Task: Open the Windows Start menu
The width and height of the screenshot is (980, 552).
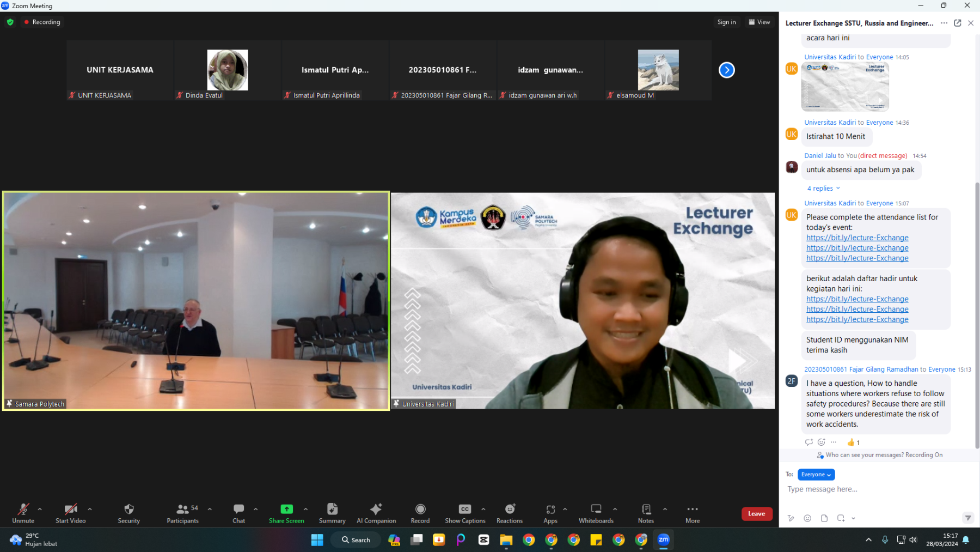Action: (x=317, y=540)
